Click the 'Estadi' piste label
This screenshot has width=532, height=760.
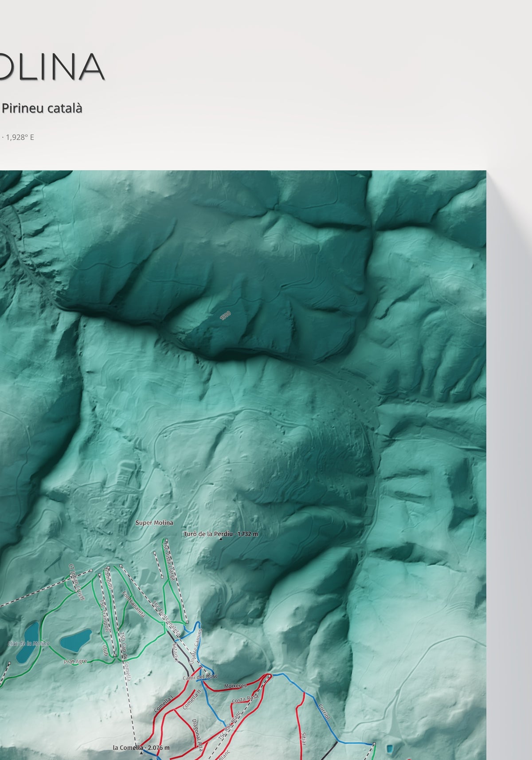[x=175, y=651]
